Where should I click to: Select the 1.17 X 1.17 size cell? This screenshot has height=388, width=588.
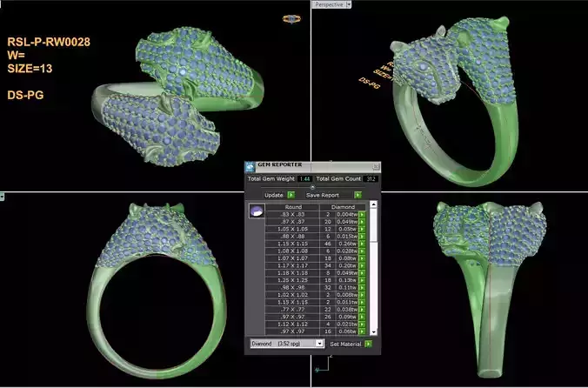pyautogui.click(x=293, y=266)
